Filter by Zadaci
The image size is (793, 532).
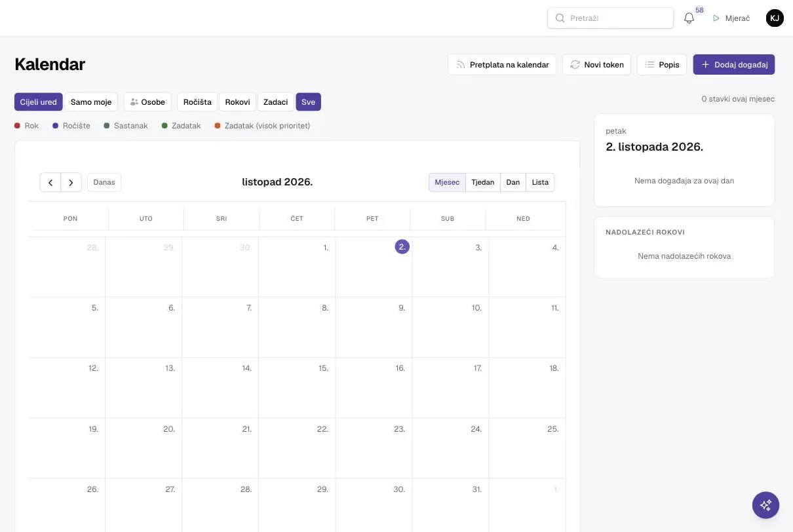tap(276, 102)
